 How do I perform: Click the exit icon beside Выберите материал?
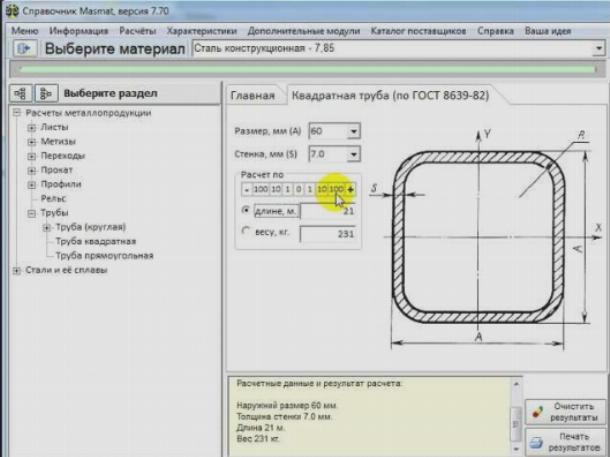tap(23, 48)
